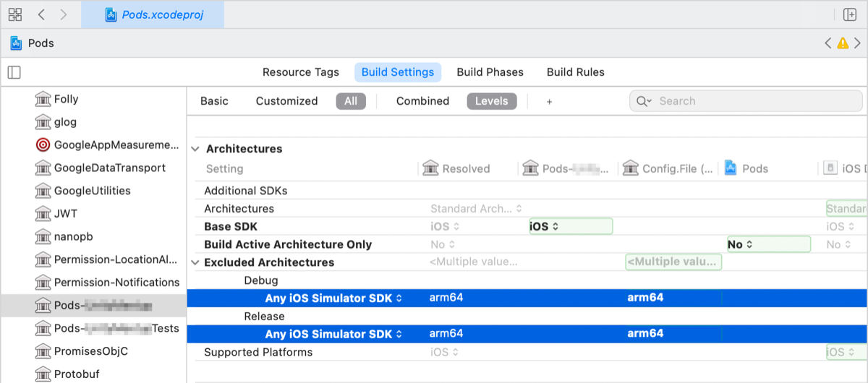Click the GoogleUtilities library icon
Screen dimensions: 868x383
pos(43,191)
